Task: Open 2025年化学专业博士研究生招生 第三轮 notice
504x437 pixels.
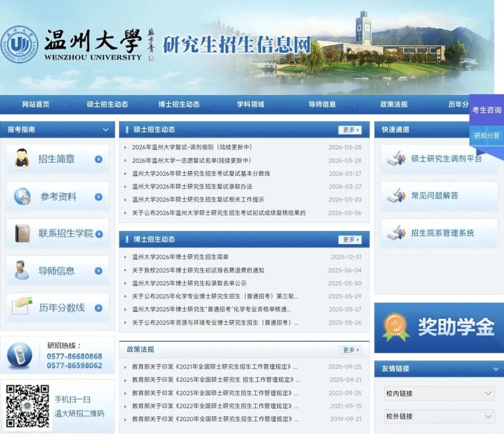Action: pos(215,296)
